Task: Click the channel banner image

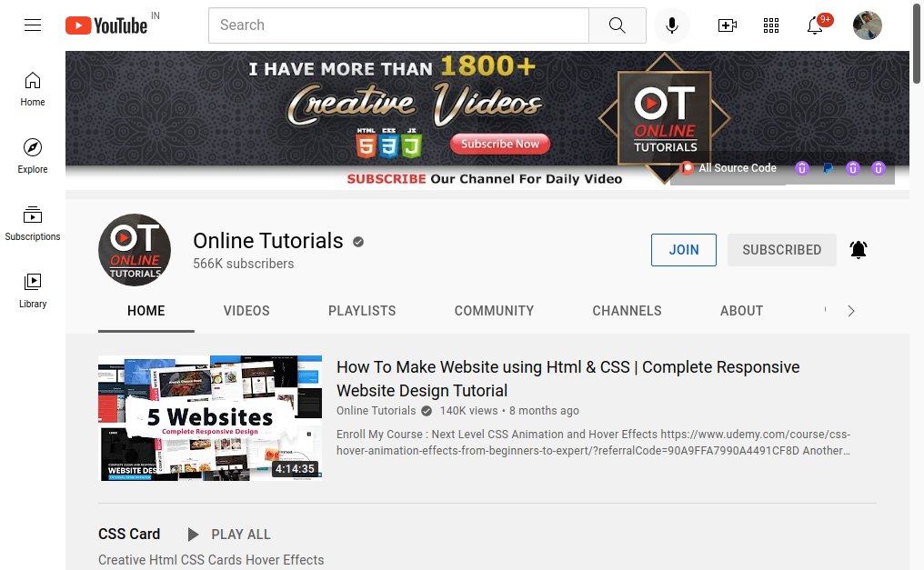Action: tap(487, 120)
